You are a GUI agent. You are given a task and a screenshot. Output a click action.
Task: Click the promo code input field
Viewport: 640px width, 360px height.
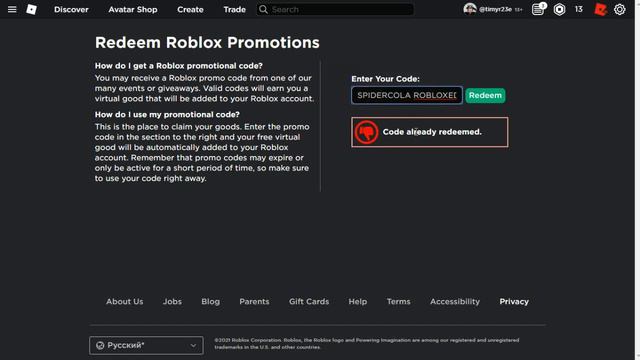(407, 95)
